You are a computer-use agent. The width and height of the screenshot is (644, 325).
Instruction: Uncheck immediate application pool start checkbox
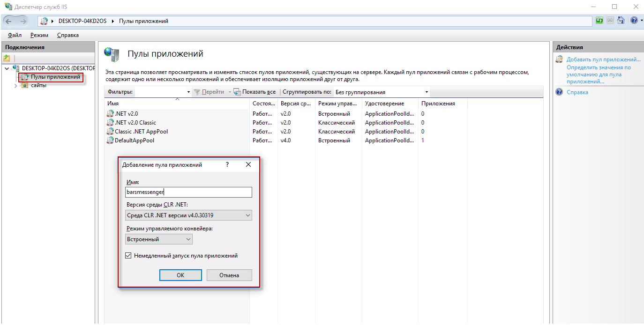tap(128, 256)
